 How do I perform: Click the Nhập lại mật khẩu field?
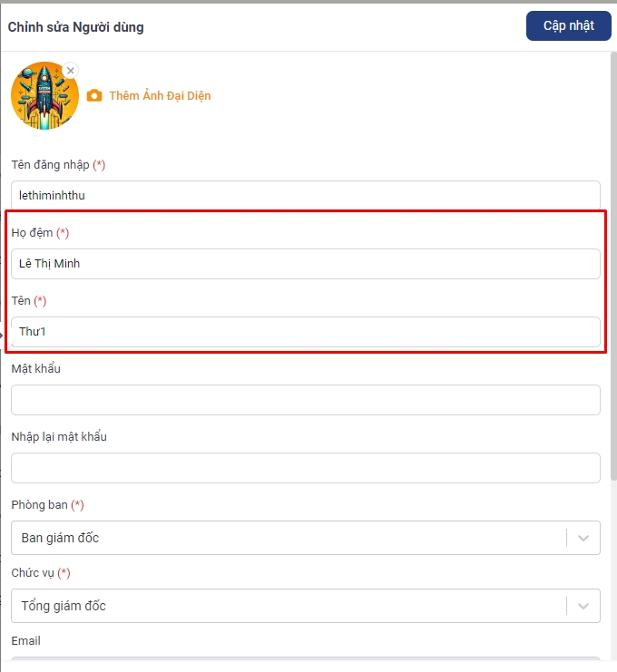click(x=305, y=468)
